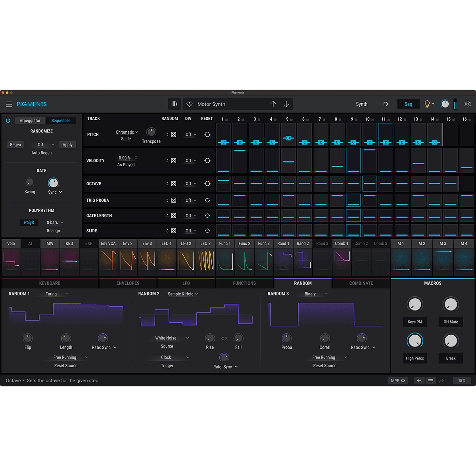Open the Rate Sync dropdown under RATE
Screen dimensions: 476x476
pyautogui.click(x=55, y=192)
